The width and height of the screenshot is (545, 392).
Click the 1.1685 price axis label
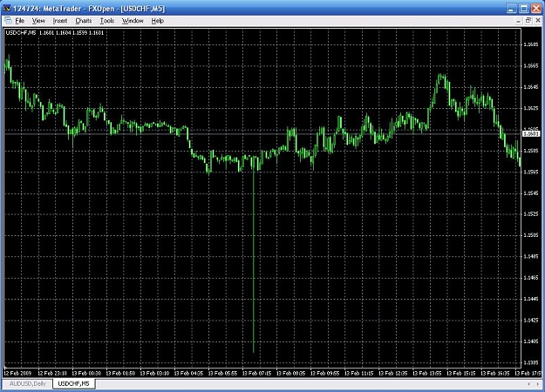coord(531,44)
